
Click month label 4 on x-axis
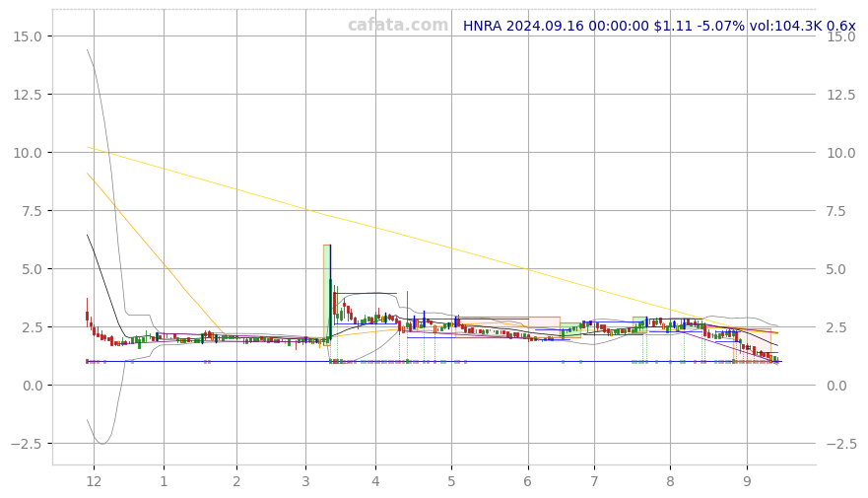coord(376,481)
